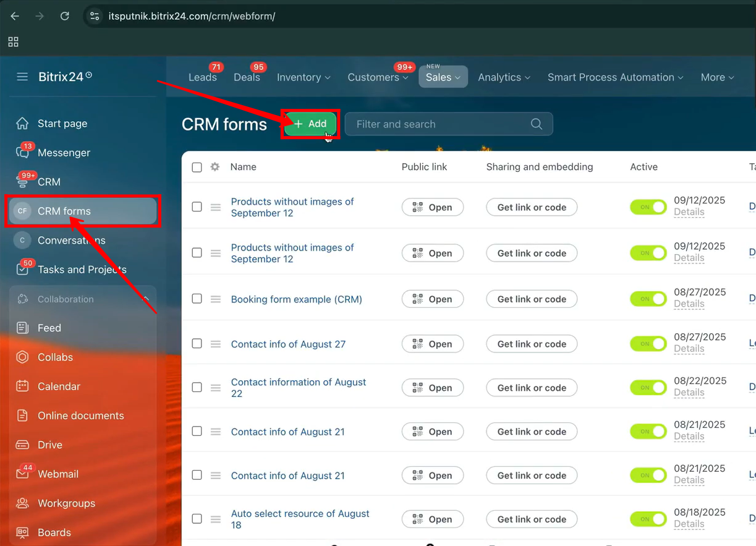Click the table settings gear icon
This screenshot has height=546, width=756.
coord(215,167)
